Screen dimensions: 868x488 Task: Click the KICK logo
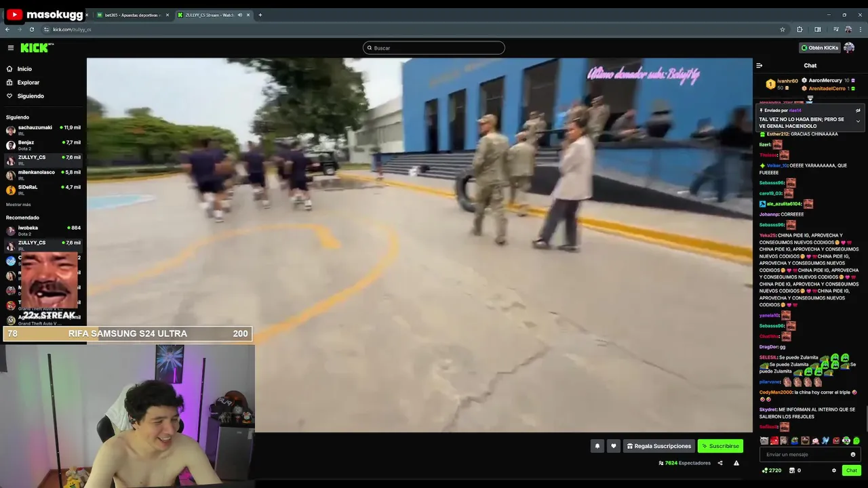pyautogui.click(x=36, y=47)
